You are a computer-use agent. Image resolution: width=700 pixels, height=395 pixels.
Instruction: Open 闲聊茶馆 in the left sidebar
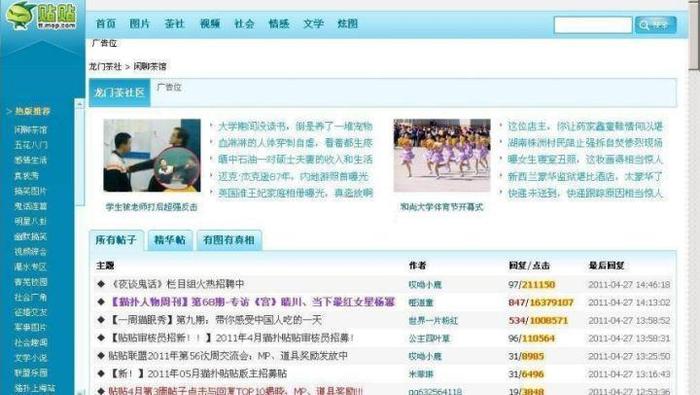(30, 130)
